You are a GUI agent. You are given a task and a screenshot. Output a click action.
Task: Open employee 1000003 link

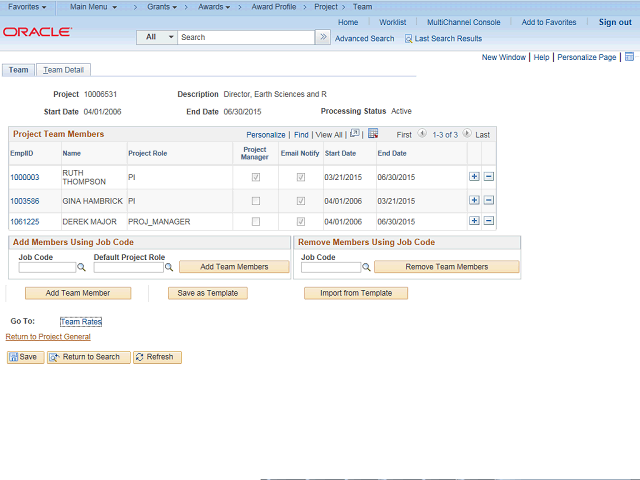(25, 177)
